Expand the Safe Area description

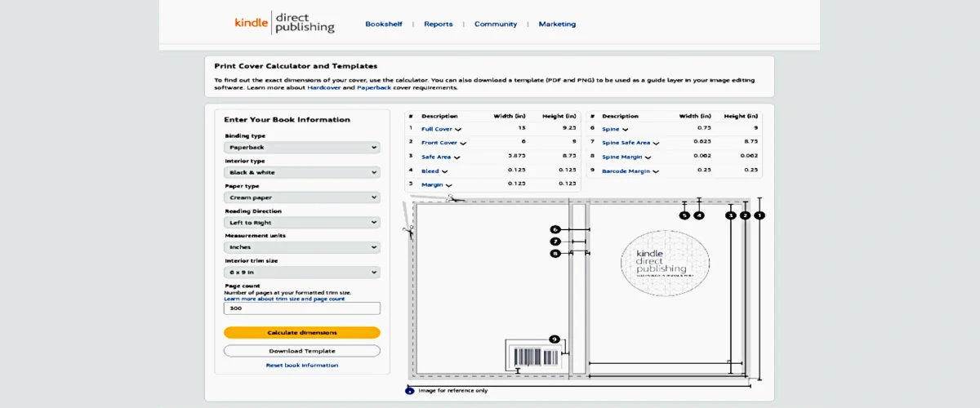(439, 157)
